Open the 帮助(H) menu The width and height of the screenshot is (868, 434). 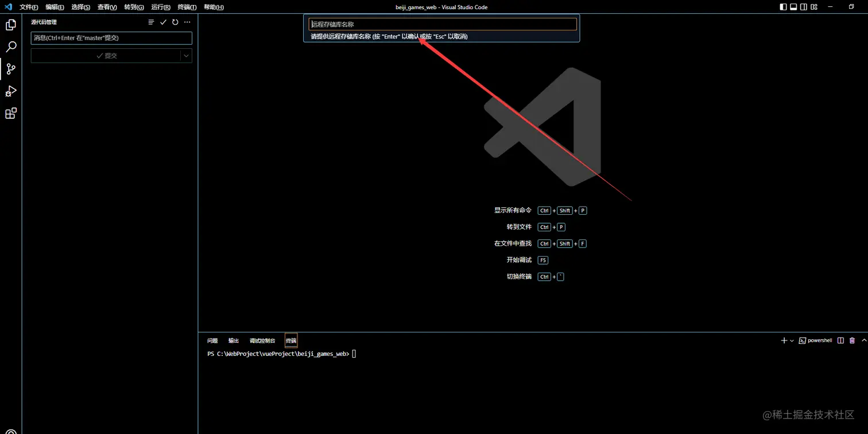click(214, 7)
